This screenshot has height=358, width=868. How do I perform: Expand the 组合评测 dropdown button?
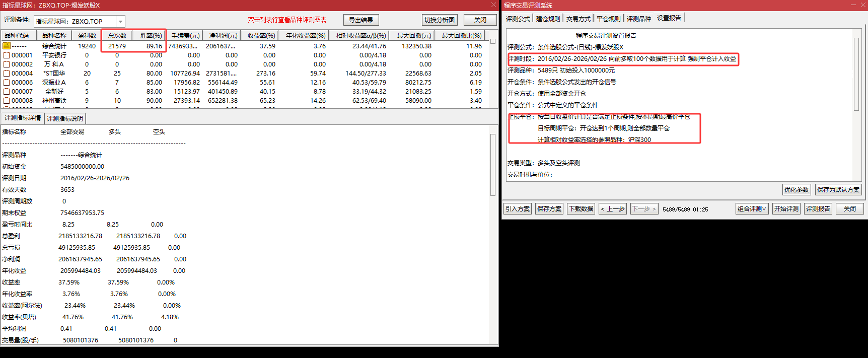(752, 209)
